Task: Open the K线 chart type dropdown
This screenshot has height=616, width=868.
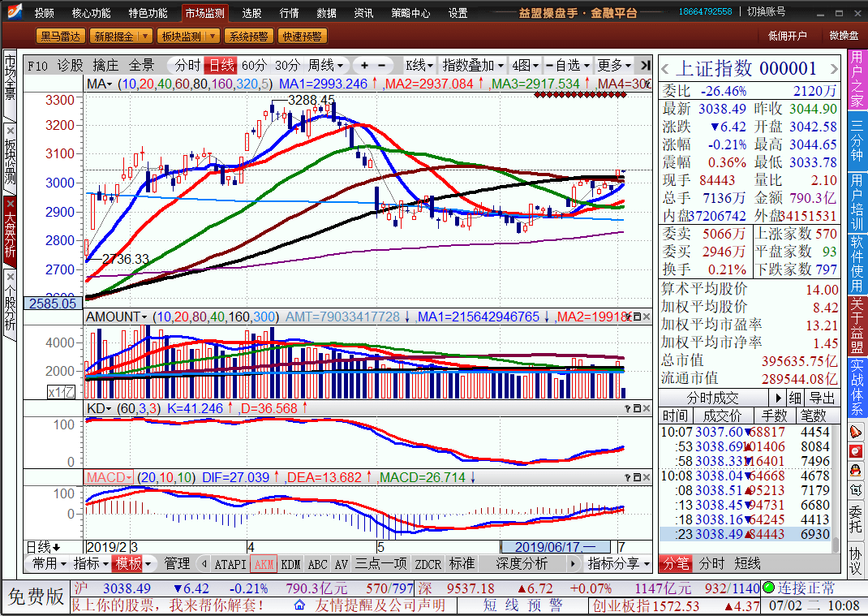Action: tap(419, 66)
